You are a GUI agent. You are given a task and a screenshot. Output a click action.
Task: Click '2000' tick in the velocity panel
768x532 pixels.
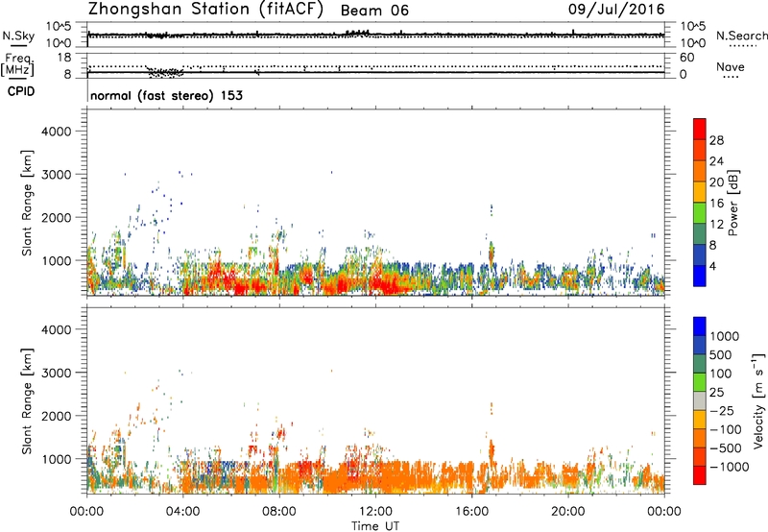tap(56, 416)
